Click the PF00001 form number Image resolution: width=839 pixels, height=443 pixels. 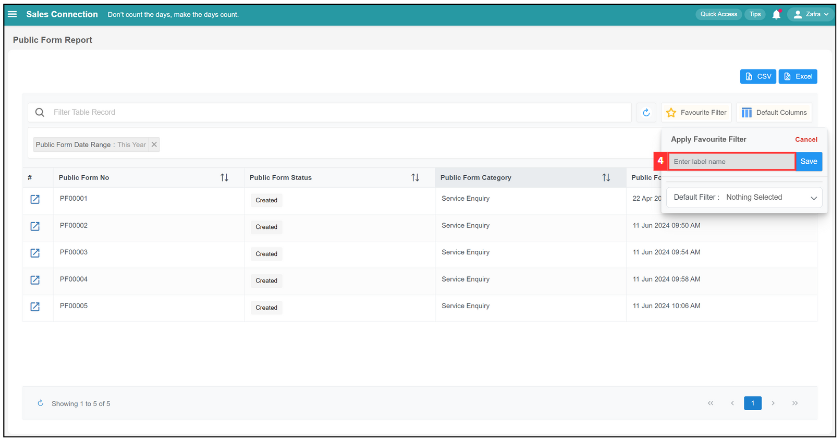tap(73, 198)
